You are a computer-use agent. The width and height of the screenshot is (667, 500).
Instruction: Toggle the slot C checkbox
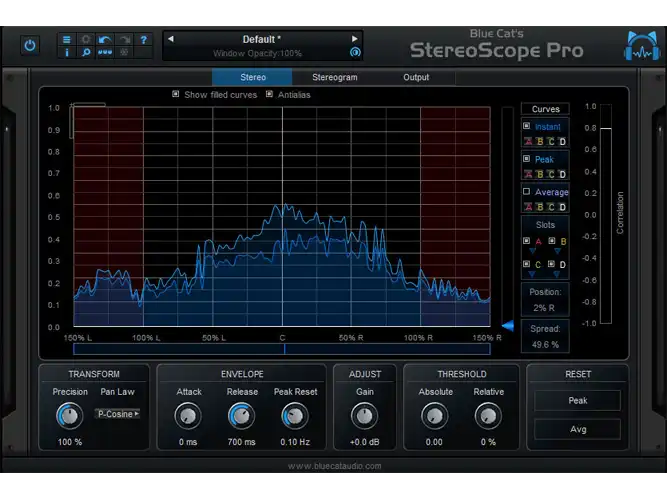click(x=526, y=264)
